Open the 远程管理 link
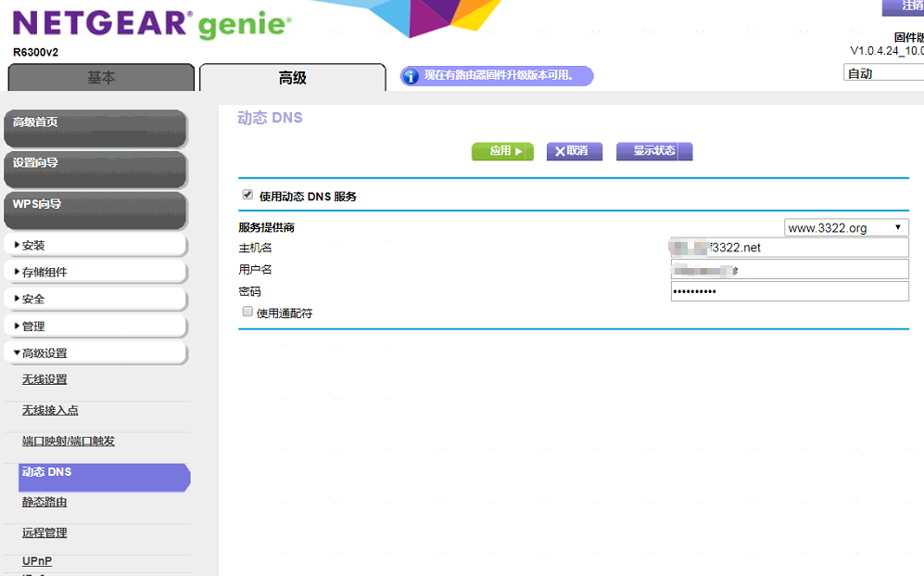Image resolution: width=924 pixels, height=576 pixels. [x=44, y=533]
